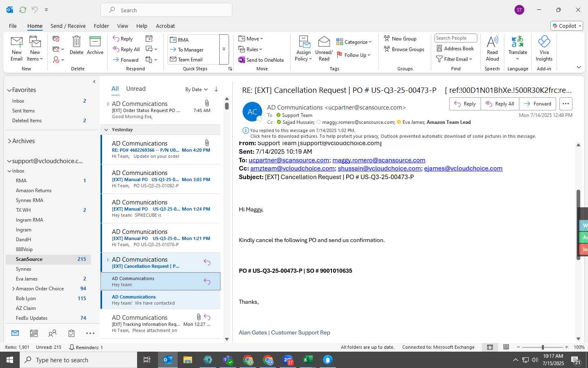This screenshot has width=588, height=368.
Task: Open more actions ellipsis in reading pane
Action: [566, 104]
